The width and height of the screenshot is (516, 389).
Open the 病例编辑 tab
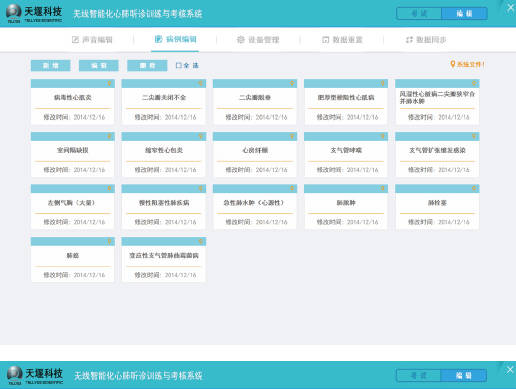(175, 39)
